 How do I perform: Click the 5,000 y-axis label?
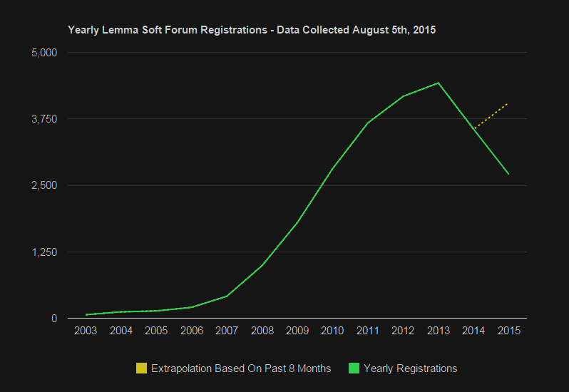pos(44,53)
